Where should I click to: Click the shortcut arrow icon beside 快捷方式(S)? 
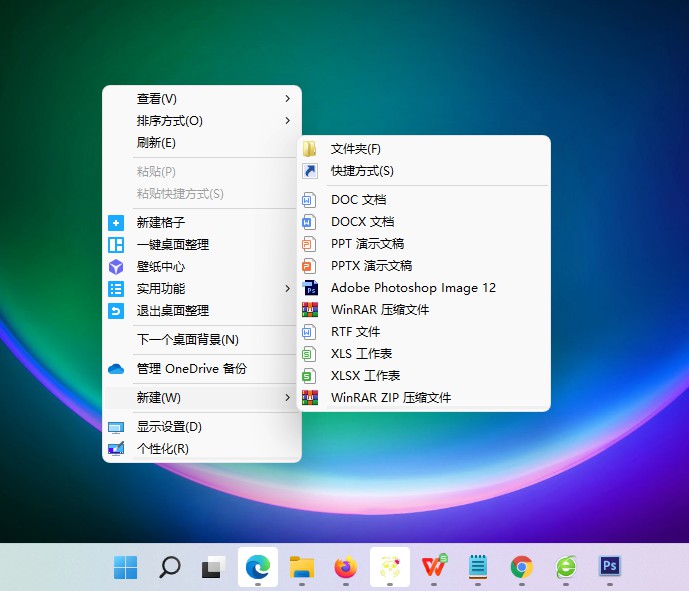coord(310,171)
